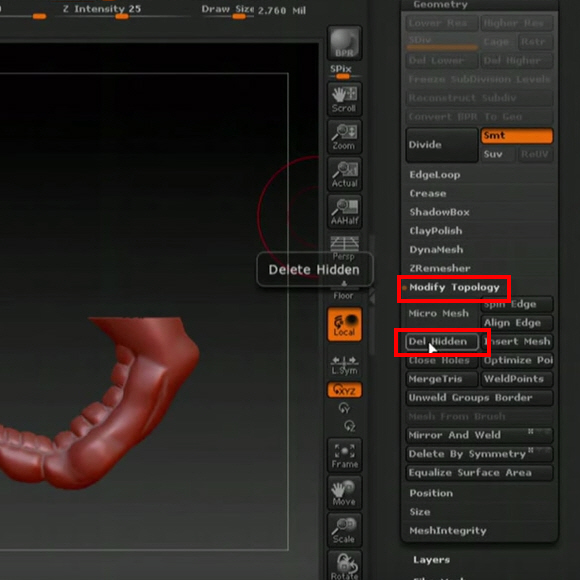Click the WeldPoints button

coord(517,379)
